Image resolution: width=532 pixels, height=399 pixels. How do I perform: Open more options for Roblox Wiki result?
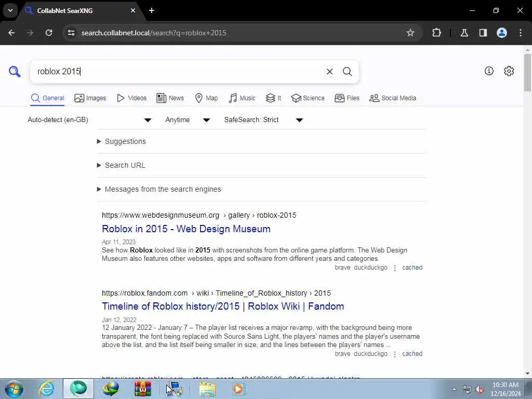click(395, 354)
